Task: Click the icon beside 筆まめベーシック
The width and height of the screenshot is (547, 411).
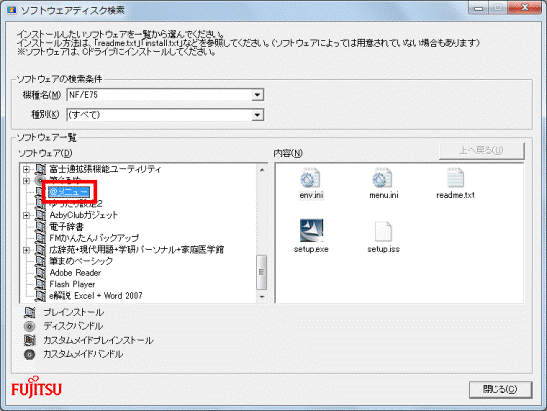Action: (40, 261)
